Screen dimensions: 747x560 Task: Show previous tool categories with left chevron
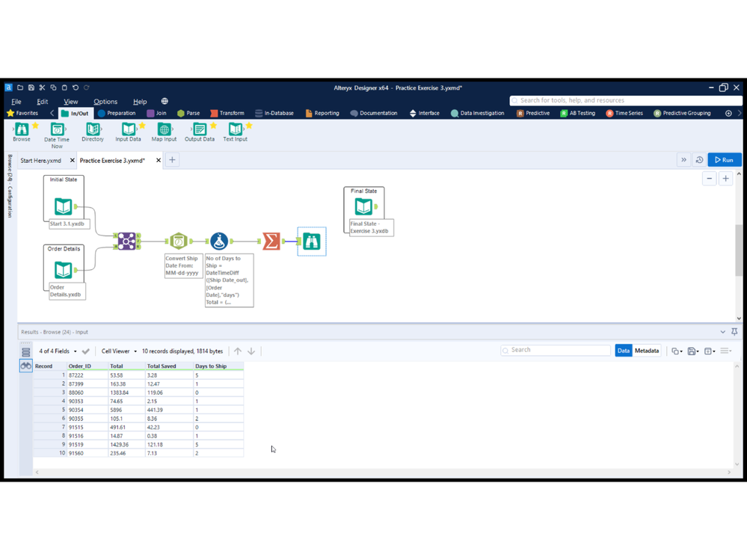[x=52, y=114]
